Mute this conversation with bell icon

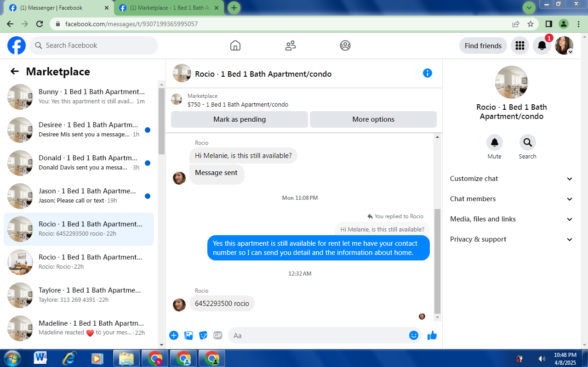pyautogui.click(x=495, y=142)
